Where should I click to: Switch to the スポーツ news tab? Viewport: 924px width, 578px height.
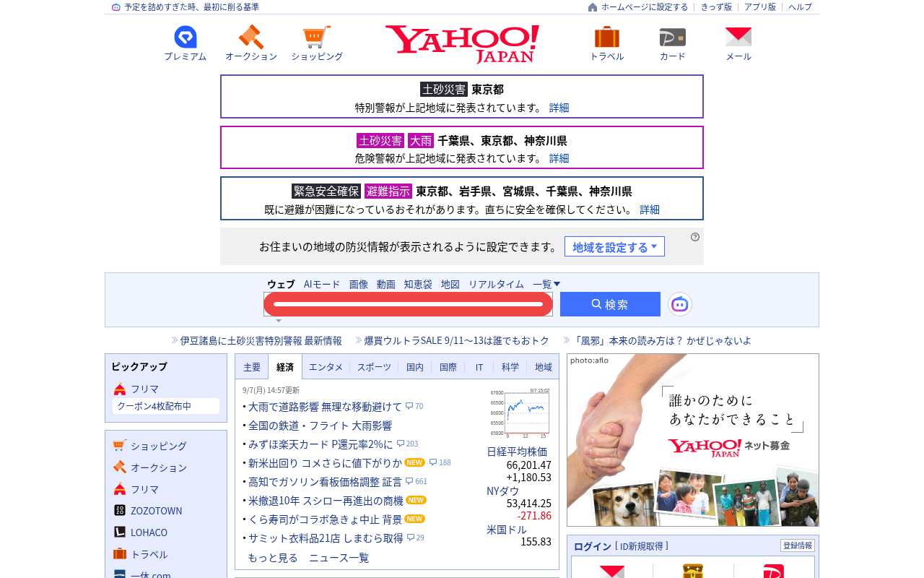click(374, 367)
